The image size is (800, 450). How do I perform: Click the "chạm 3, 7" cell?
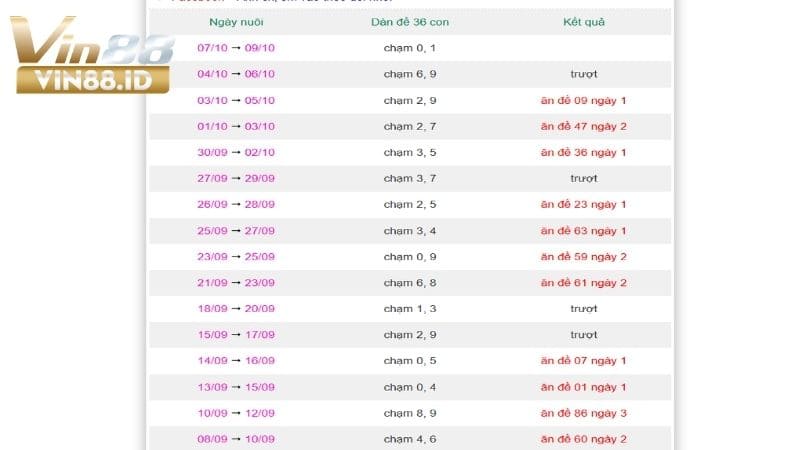409,178
